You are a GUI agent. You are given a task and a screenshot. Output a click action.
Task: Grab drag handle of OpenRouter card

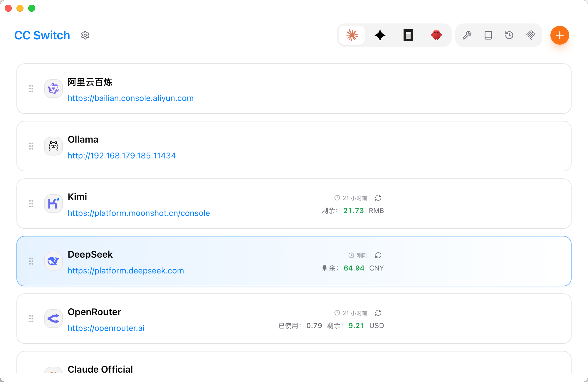pyautogui.click(x=31, y=319)
